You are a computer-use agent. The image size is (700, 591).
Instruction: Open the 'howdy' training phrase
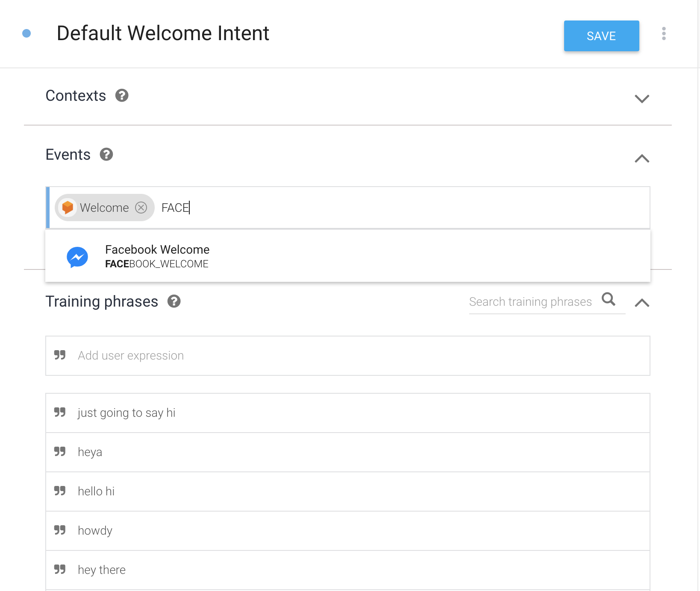tap(95, 531)
